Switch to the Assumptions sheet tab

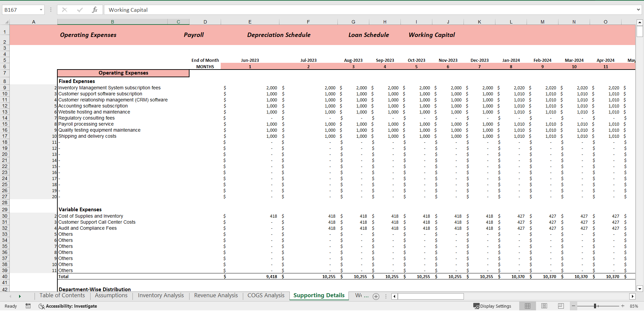coord(111,296)
